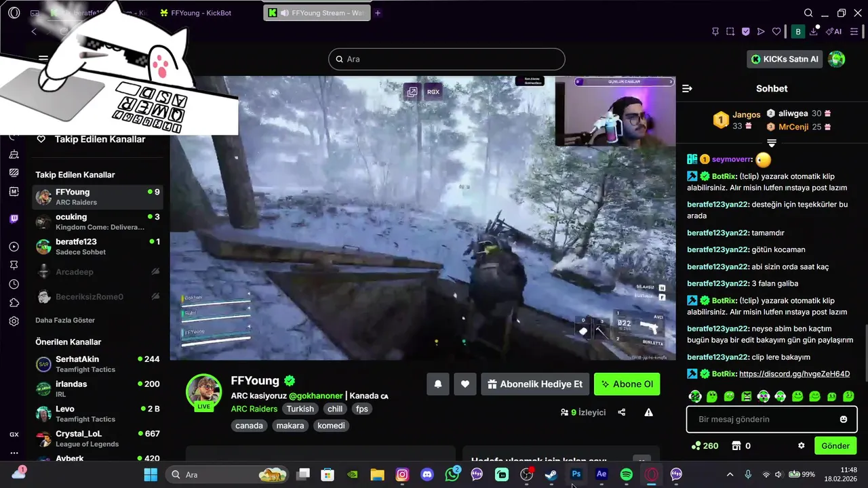868x488 pixels.
Task: Open Pinboards pin icon in sidebar
Action: click(x=14, y=265)
